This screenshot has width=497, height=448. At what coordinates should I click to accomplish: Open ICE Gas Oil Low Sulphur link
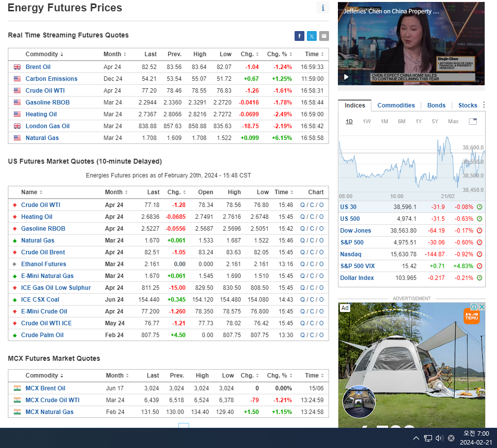[56, 288]
